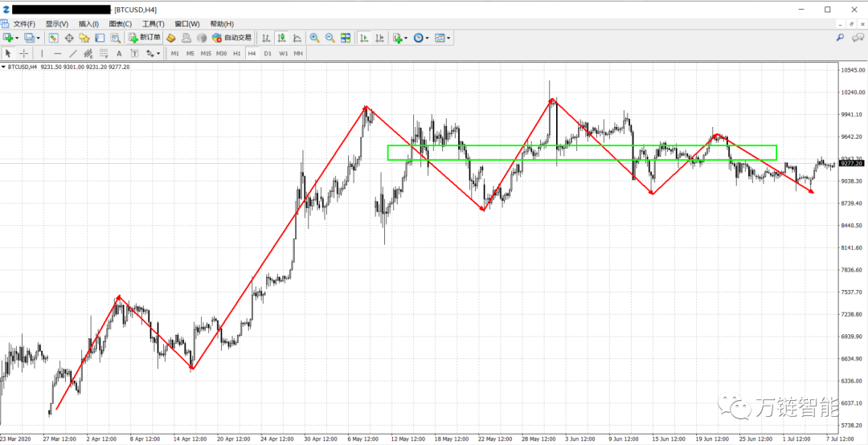Select the horizontal line drawing tool
The width and height of the screenshot is (868, 445).
(x=57, y=53)
